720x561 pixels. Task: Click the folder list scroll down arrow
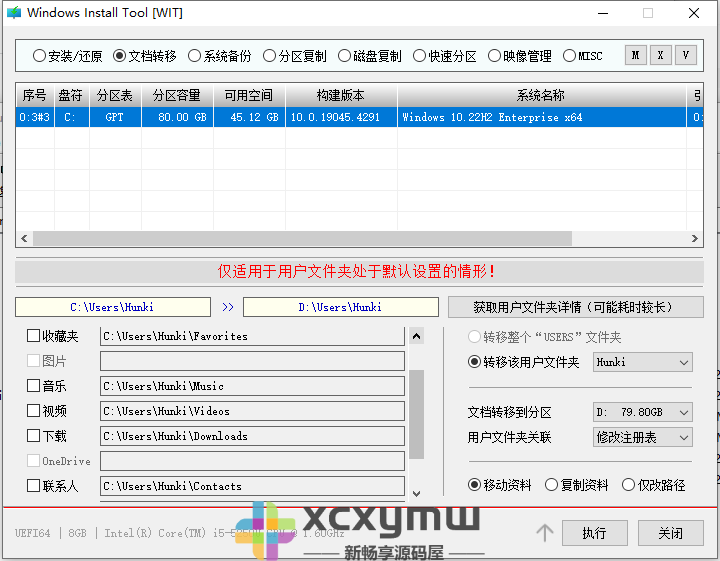point(416,494)
